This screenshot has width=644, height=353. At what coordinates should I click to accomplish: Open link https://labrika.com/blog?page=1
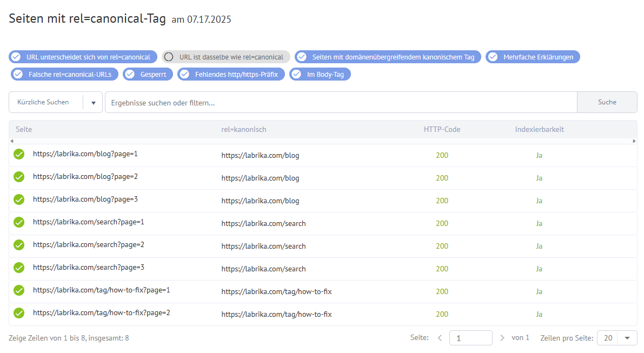(85, 154)
